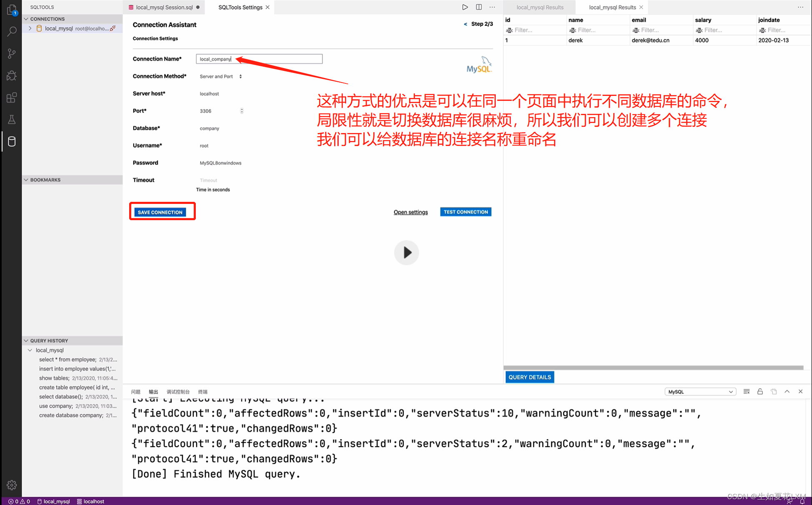Click the localhost status bar item
812x505 pixels.
click(90, 501)
